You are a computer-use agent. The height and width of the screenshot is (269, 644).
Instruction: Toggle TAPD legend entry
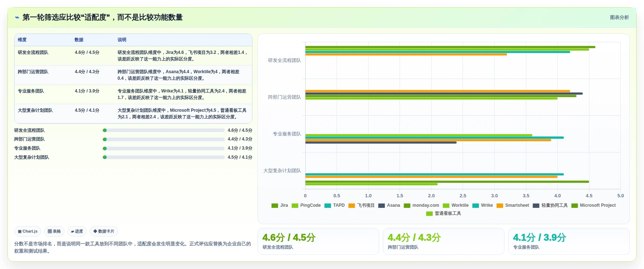334,205
